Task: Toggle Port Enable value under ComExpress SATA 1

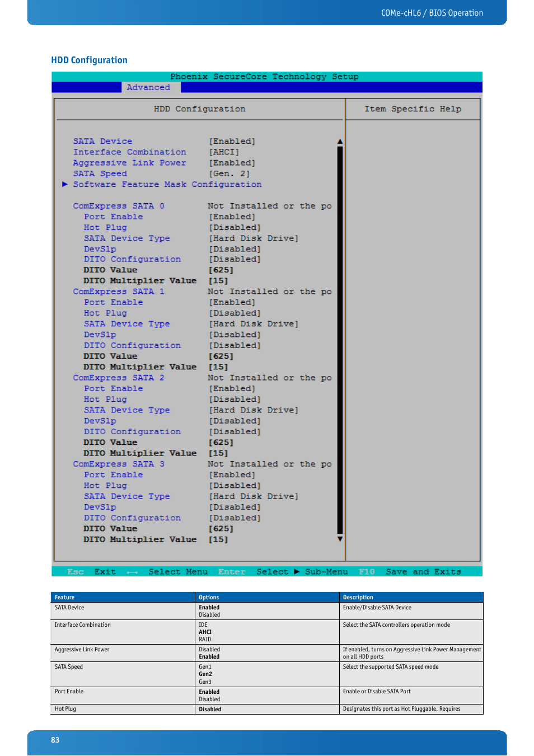Action: 232,302
